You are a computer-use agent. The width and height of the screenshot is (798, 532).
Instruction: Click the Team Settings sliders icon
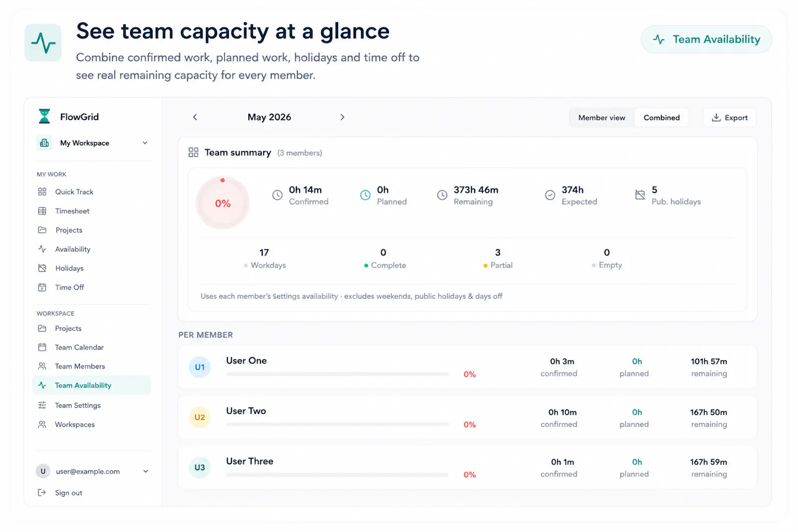(42, 405)
